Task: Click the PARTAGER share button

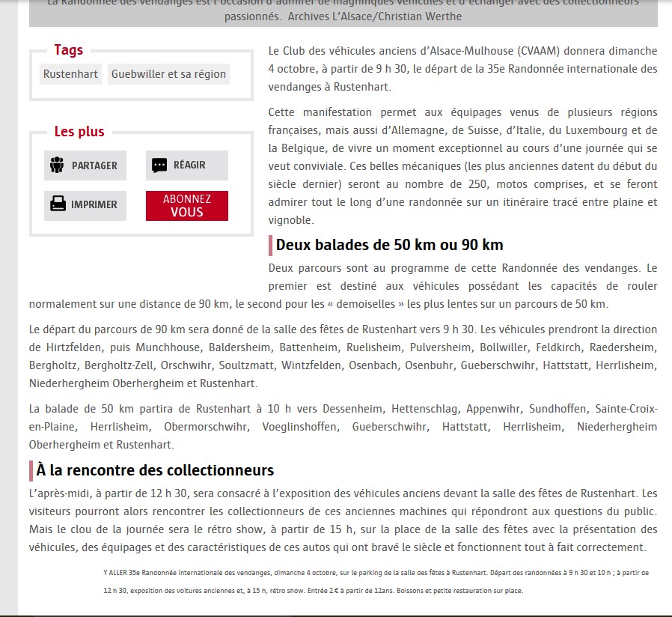Action: (x=85, y=165)
